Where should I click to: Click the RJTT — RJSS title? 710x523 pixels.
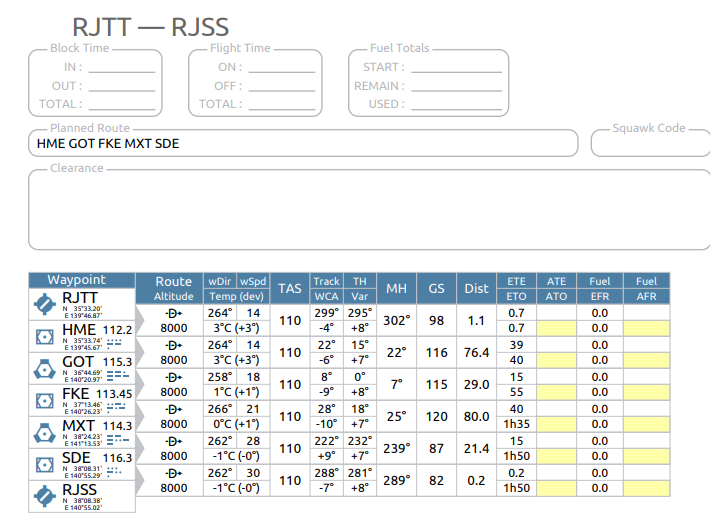(150, 27)
